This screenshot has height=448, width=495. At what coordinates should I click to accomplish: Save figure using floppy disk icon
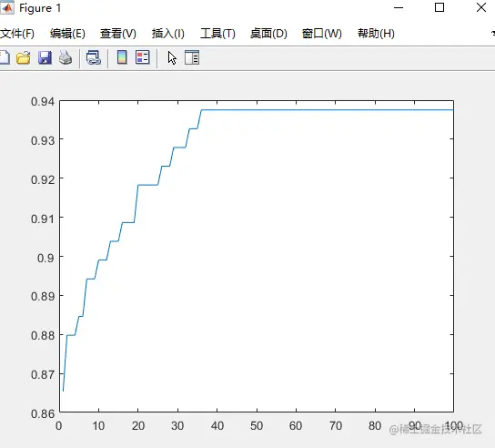pos(45,57)
